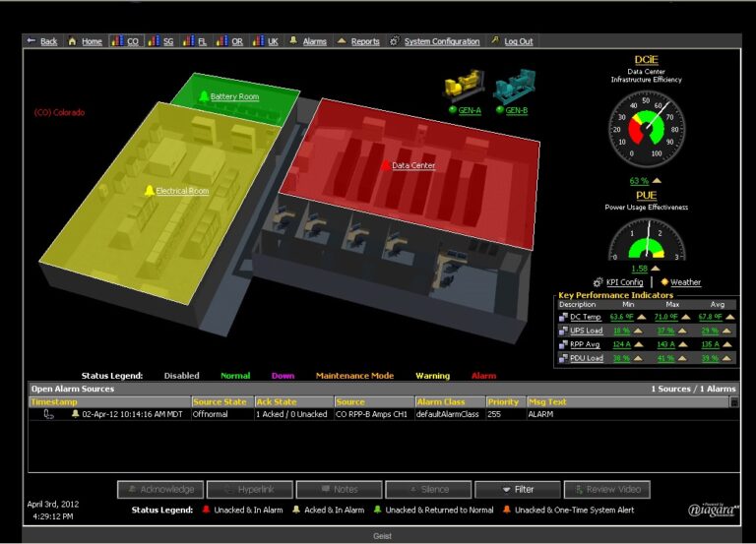Click the Battery Room alarm bell icon
This screenshot has width=756, height=544.
[205, 96]
